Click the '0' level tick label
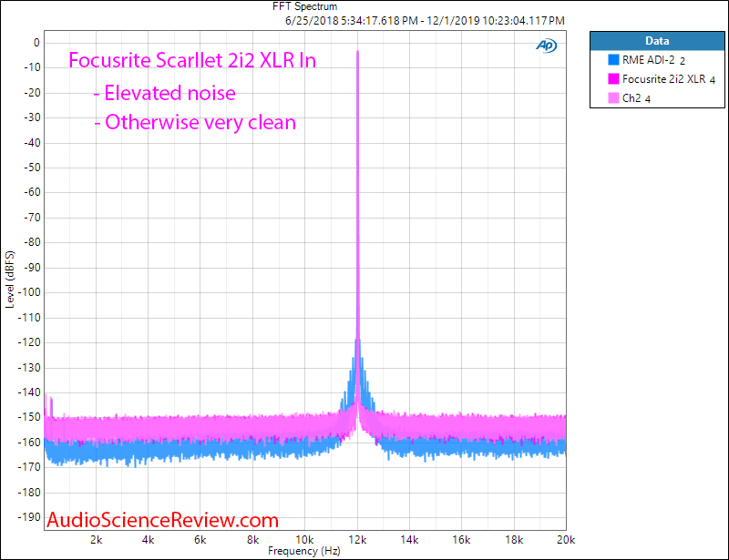Image resolution: width=729 pixels, height=560 pixels. tap(36, 43)
